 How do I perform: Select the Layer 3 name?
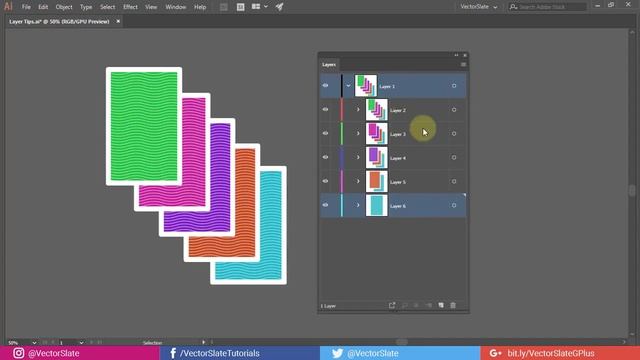click(398, 134)
